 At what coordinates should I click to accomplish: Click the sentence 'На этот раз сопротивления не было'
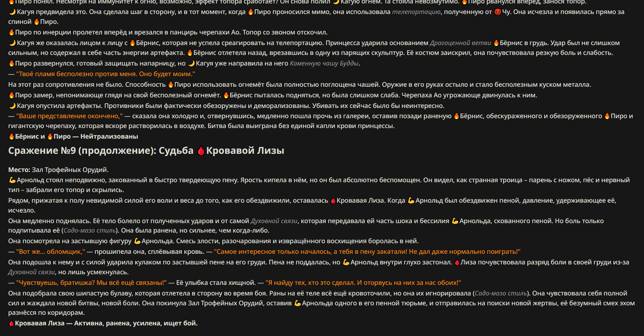click(x=66, y=84)
